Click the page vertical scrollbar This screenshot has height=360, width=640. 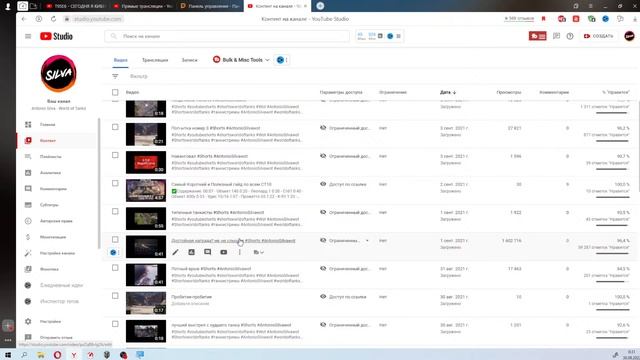click(638, 147)
